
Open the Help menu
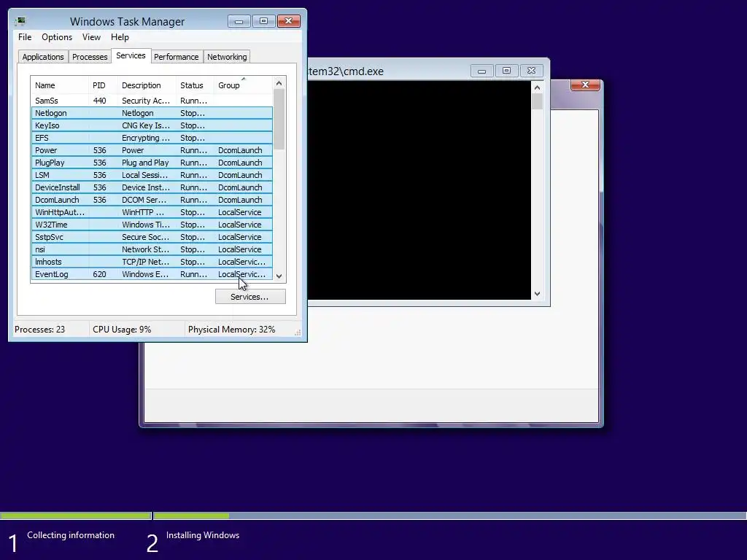(x=120, y=37)
